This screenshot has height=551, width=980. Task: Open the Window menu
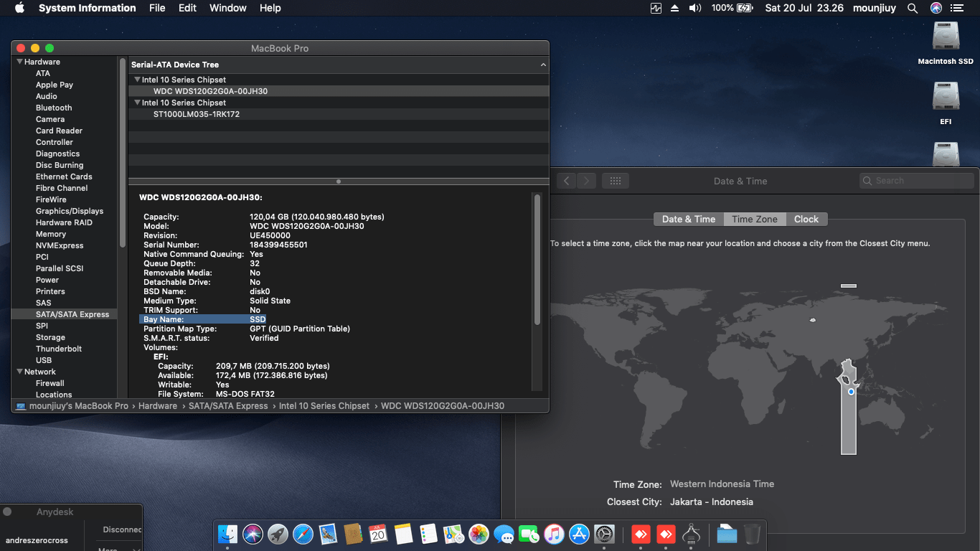tap(228, 8)
